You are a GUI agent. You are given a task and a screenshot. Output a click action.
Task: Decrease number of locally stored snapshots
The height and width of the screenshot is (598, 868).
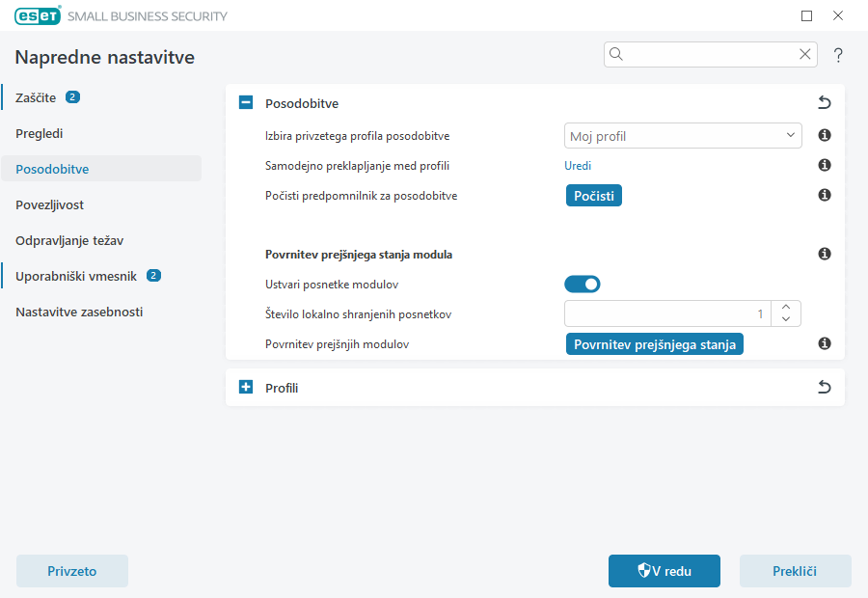[x=787, y=319]
